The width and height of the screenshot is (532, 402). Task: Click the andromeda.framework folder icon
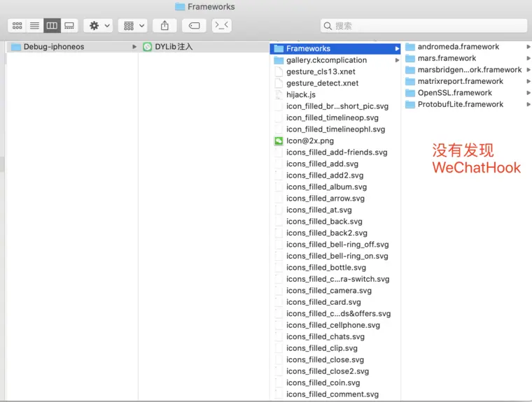(410, 47)
